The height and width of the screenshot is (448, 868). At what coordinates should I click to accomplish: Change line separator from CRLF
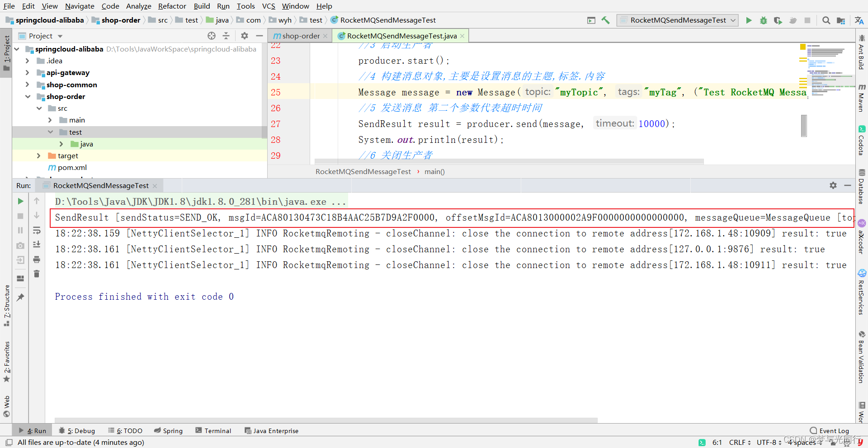click(x=738, y=442)
